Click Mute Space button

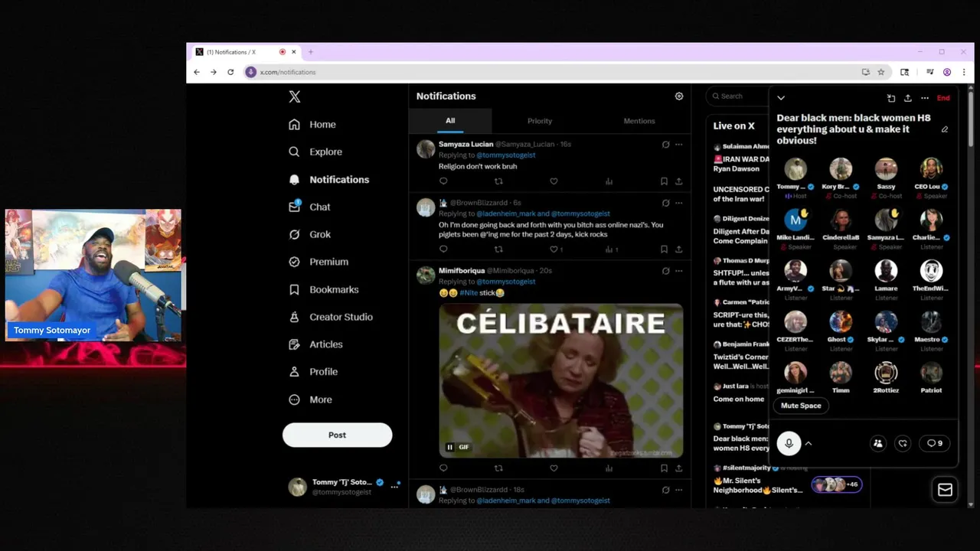click(x=801, y=406)
